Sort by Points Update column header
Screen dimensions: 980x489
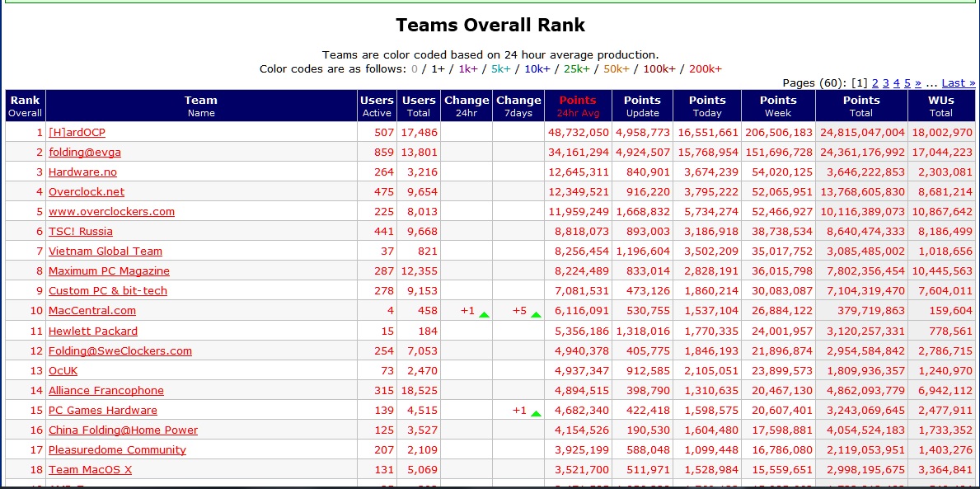pos(643,106)
